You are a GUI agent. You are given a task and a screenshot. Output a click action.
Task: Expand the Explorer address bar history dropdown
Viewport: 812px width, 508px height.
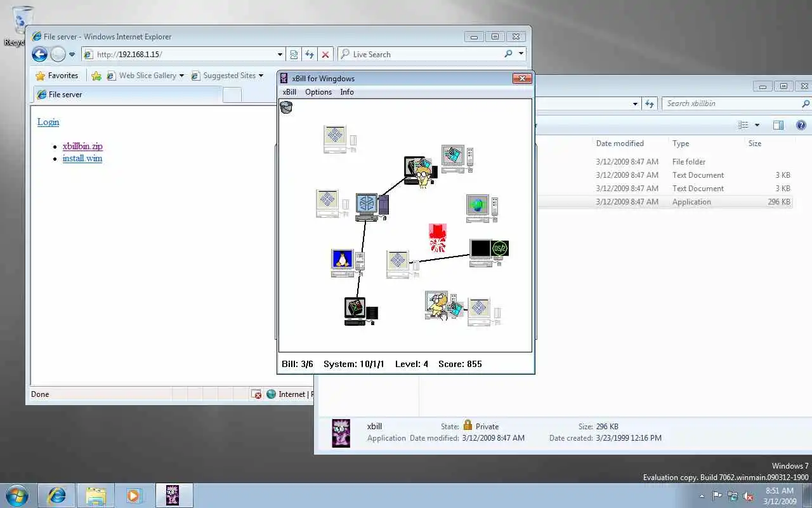(x=635, y=104)
